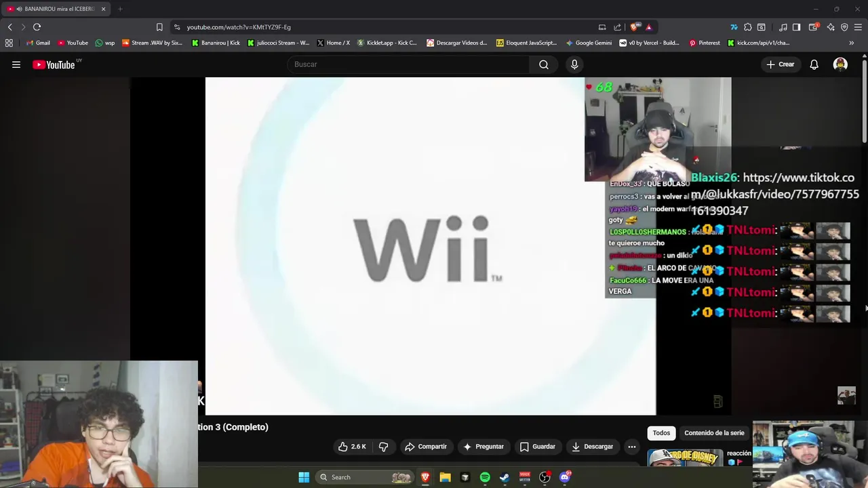
Task: Open Steam from taskbar
Action: (505, 477)
